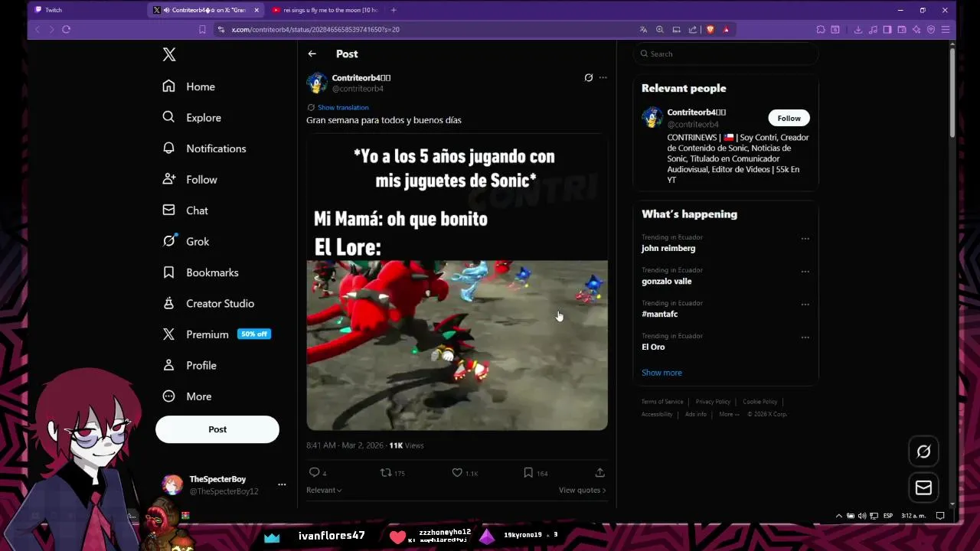Viewport: 980px width, 551px height.
Task: Click Privacy Policy footer link
Action: click(713, 402)
